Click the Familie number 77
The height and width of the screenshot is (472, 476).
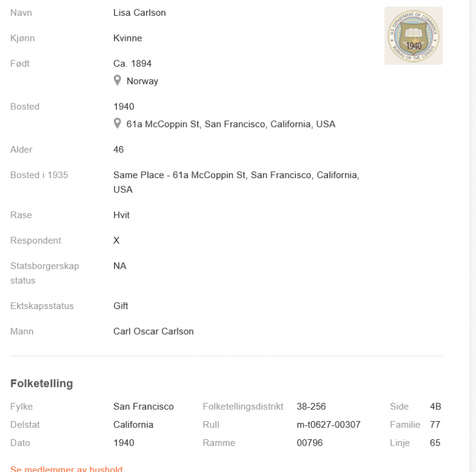coord(435,425)
